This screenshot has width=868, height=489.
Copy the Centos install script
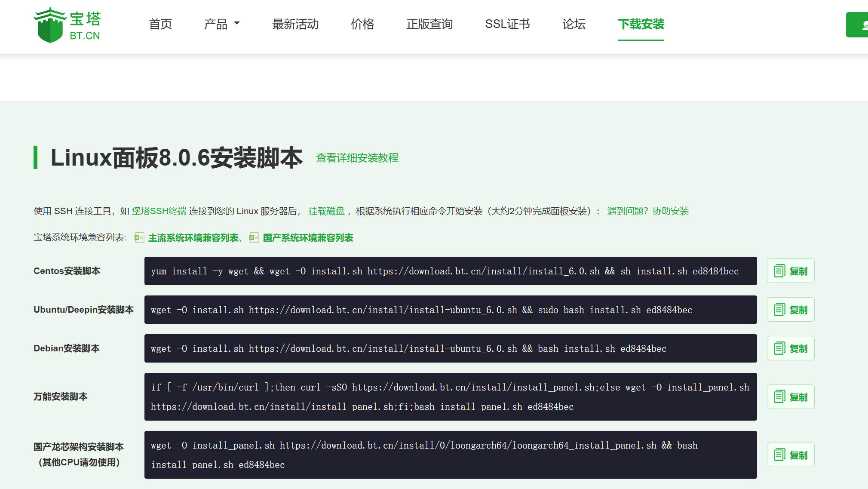coord(790,271)
